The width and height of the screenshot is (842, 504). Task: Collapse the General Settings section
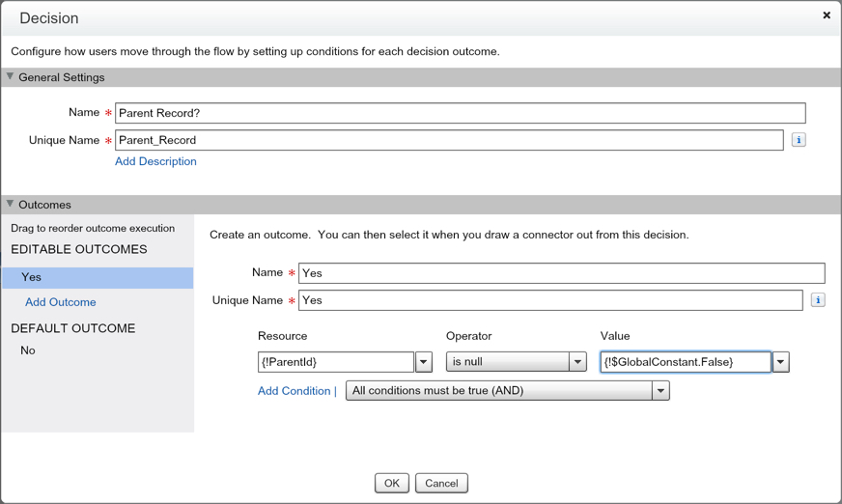(11, 77)
